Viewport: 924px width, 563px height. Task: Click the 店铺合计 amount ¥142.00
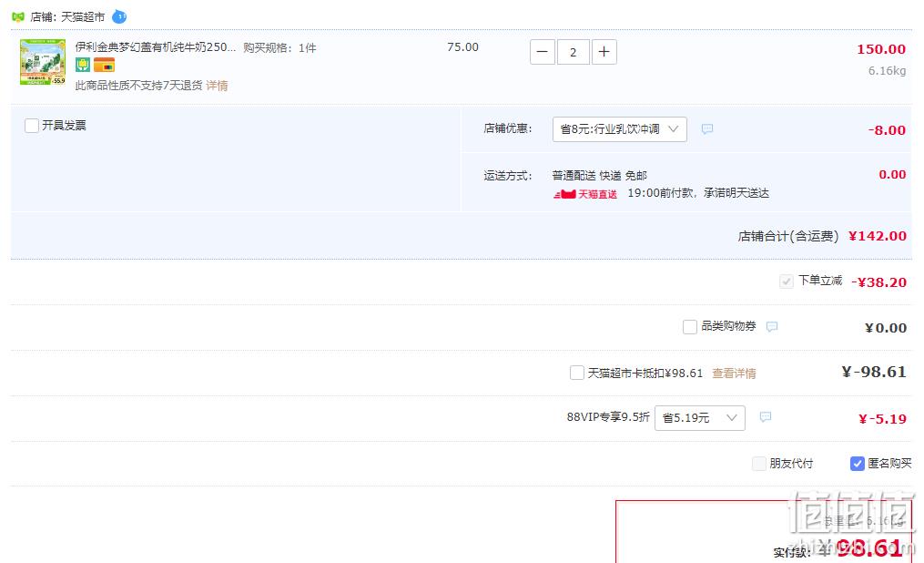877,236
